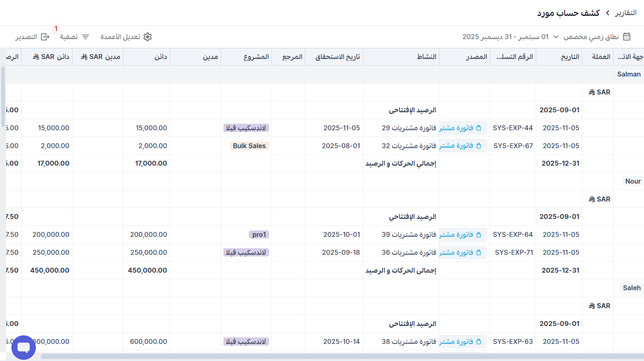Sort by التاريخ column header

pyautogui.click(x=559, y=57)
